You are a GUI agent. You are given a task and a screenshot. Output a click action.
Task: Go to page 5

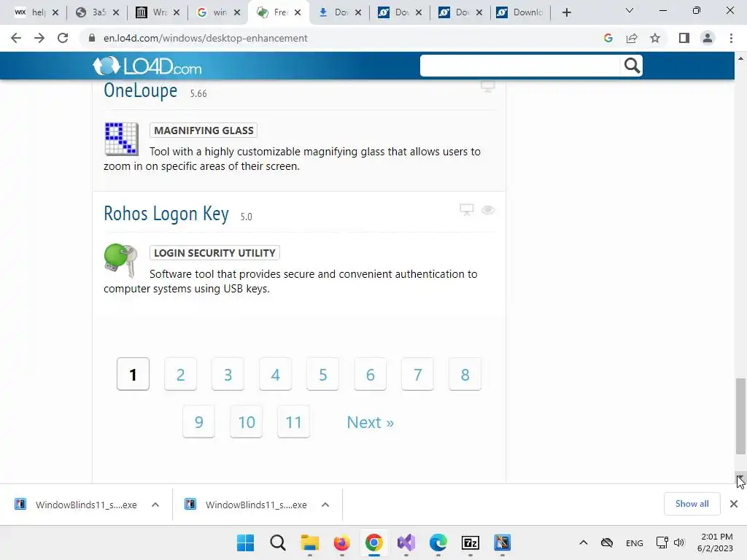click(x=322, y=374)
